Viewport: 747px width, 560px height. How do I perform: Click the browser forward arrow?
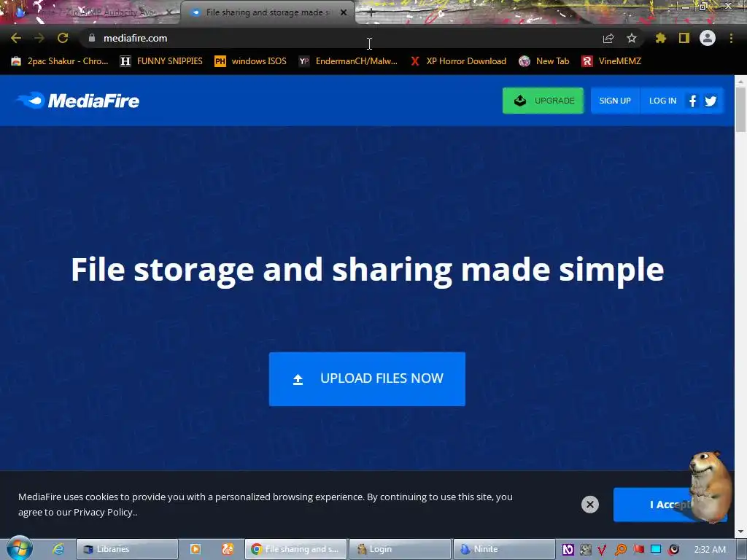tap(39, 38)
